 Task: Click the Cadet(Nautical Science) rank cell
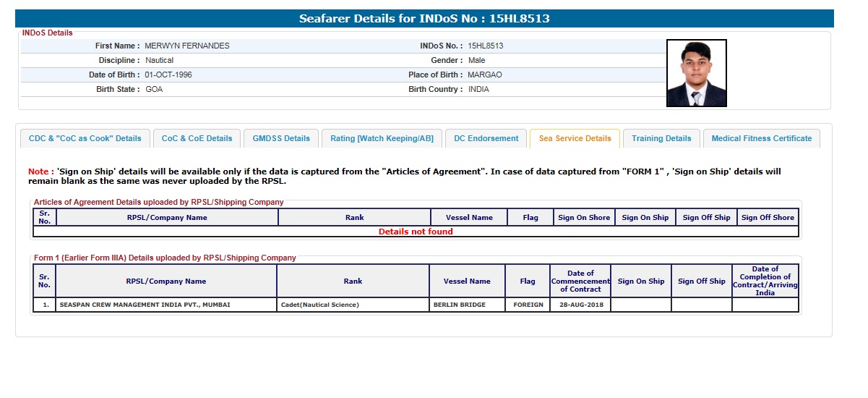[319, 305]
